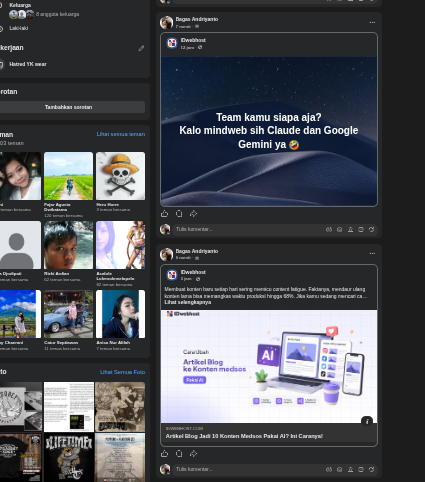
Task: Open the family member avatars under Keluarga
Action: 22,14
